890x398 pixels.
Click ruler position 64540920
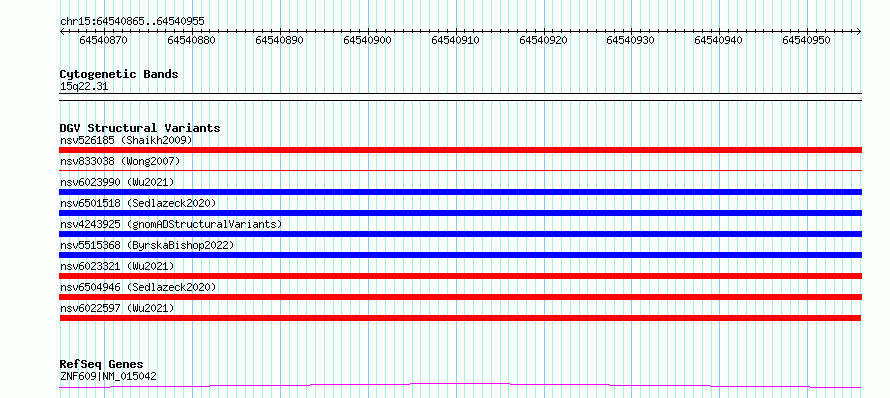(543, 40)
